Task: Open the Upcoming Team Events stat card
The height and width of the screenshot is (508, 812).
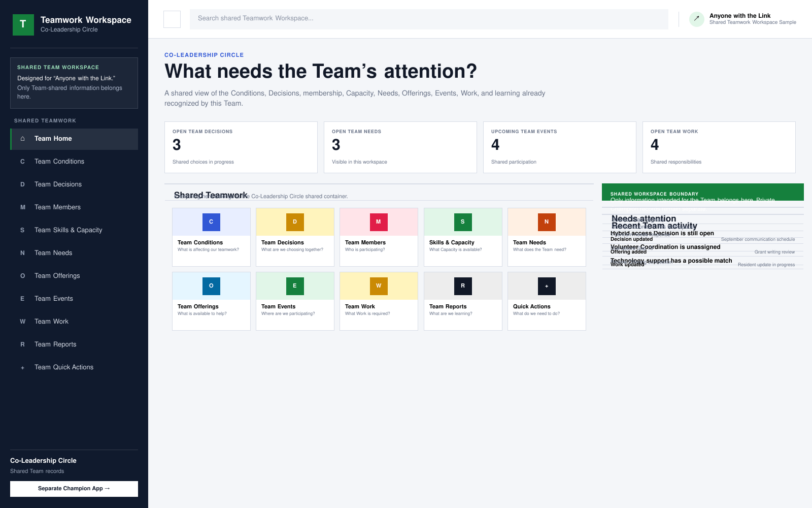Action: click(560, 147)
